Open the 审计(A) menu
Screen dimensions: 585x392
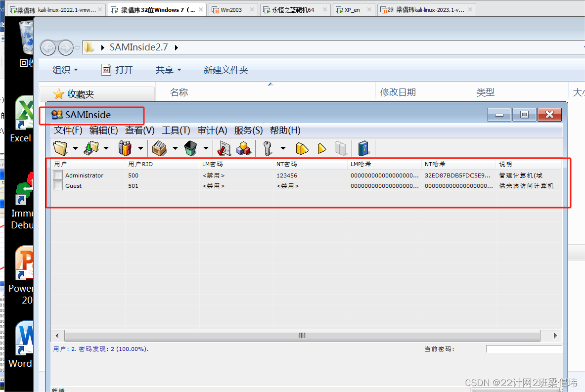pyautogui.click(x=212, y=130)
